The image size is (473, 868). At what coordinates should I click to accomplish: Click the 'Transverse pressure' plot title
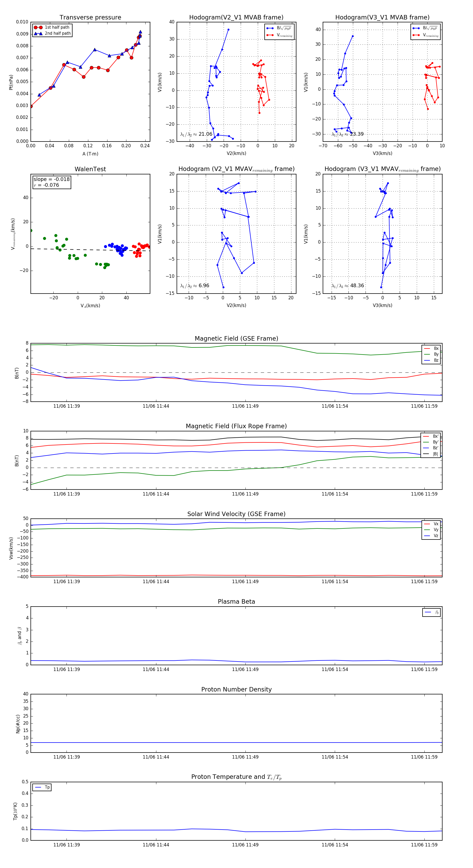(x=90, y=18)
